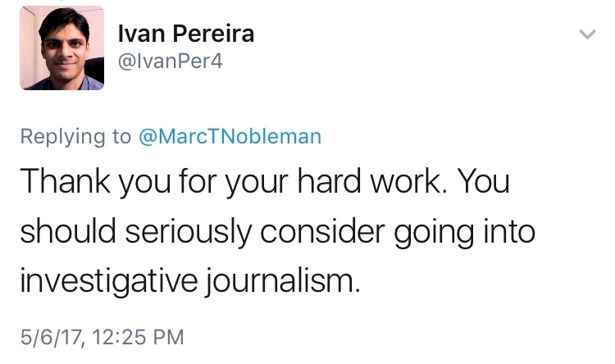Open the @MarcTNobleman mention link
Viewport: 615px width, 364px height.
click(x=229, y=136)
